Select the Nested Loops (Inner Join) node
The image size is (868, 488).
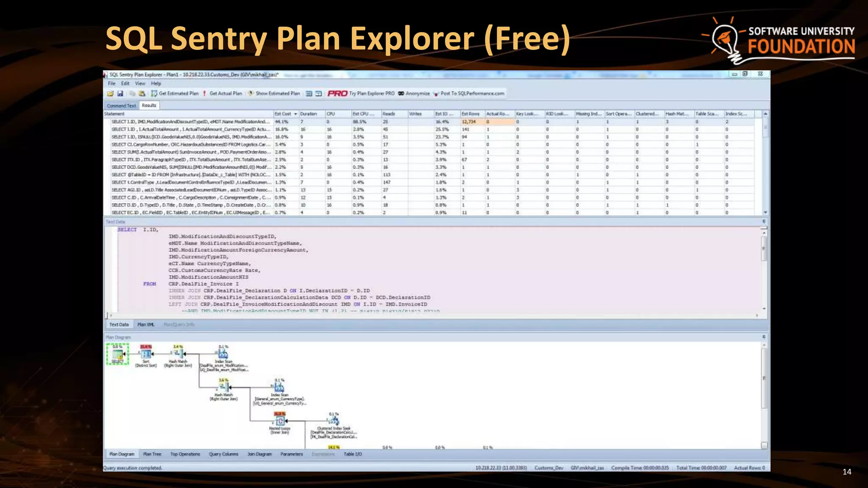[280, 423]
